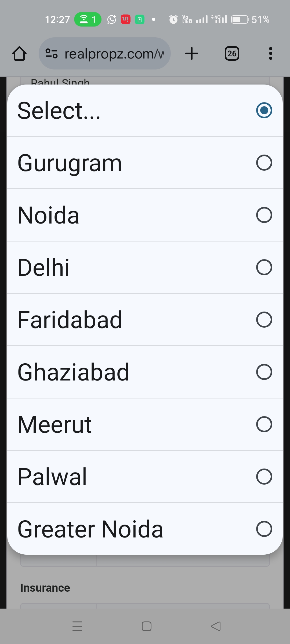290x644 pixels.
Task: Tap the Android recent apps button
Action: (77, 626)
